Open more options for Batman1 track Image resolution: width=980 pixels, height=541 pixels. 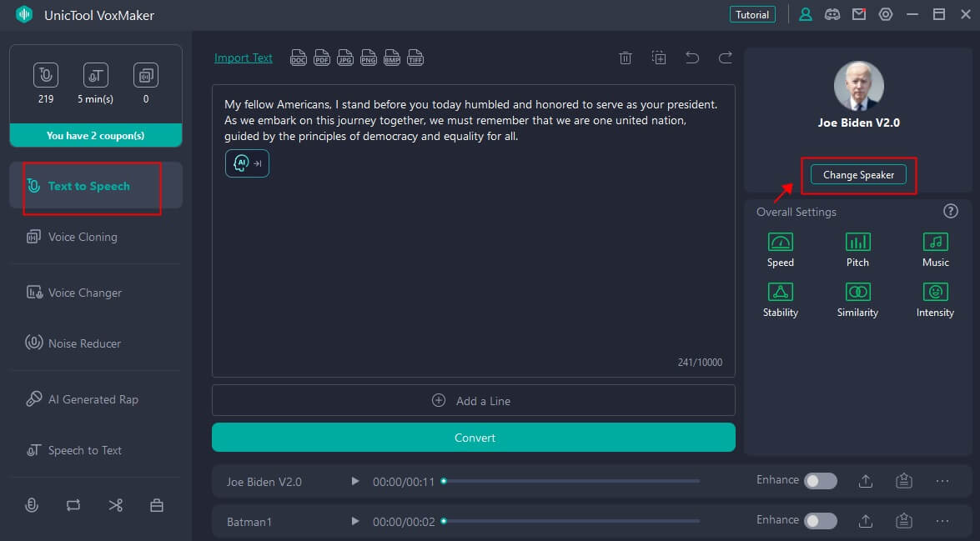tap(942, 521)
